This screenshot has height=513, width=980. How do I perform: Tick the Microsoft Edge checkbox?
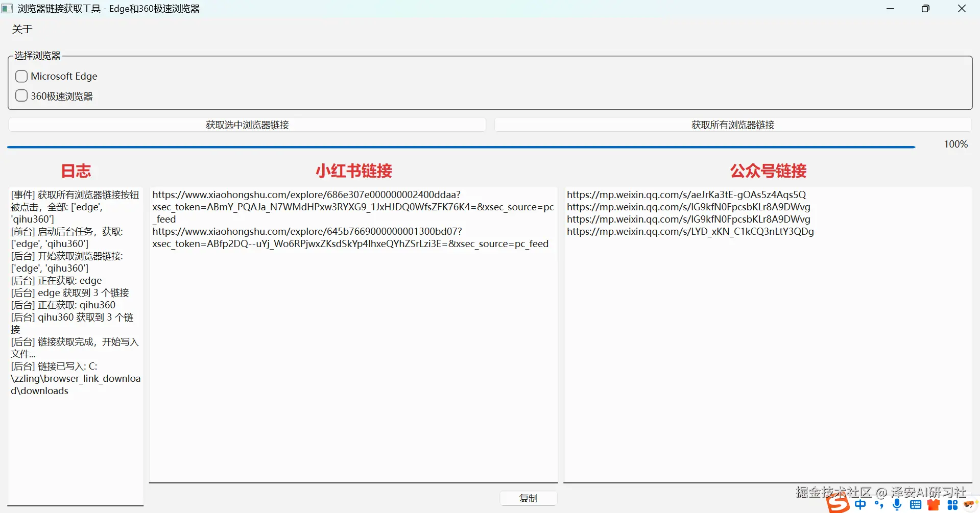[x=21, y=76]
